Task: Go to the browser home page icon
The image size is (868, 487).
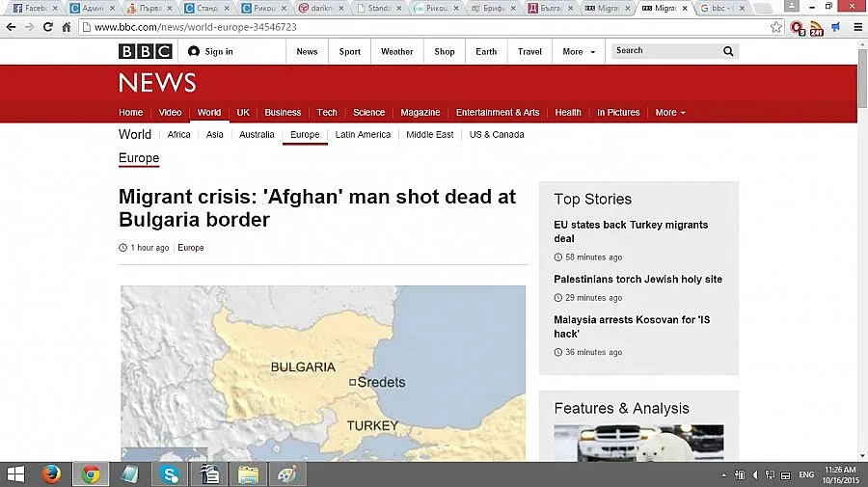Action: (x=66, y=27)
